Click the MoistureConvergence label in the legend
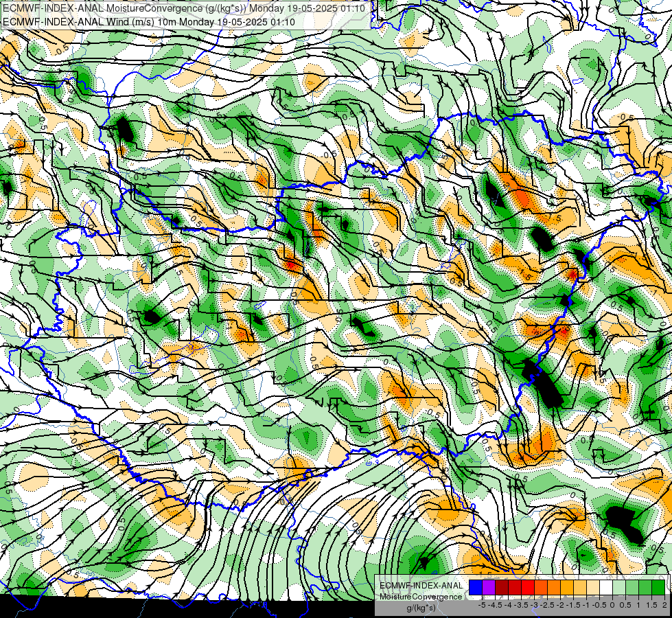This screenshot has height=618, width=672. pyautogui.click(x=421, y=597)
